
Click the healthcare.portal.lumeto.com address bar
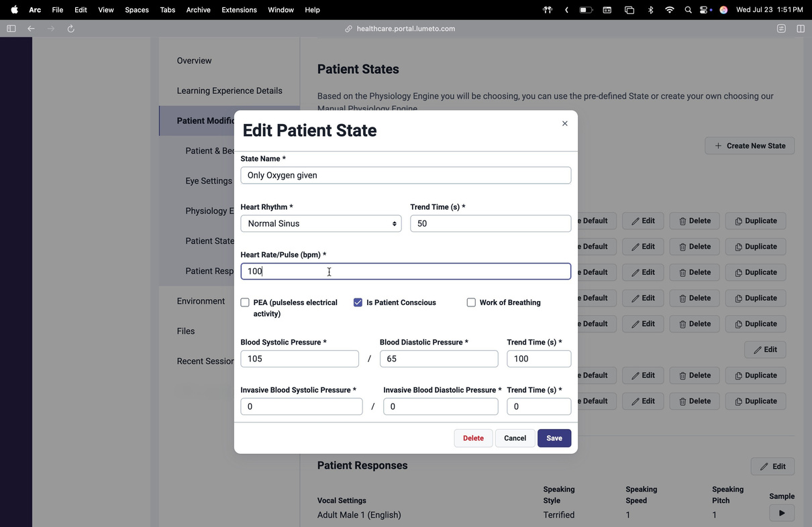[406, 29]
